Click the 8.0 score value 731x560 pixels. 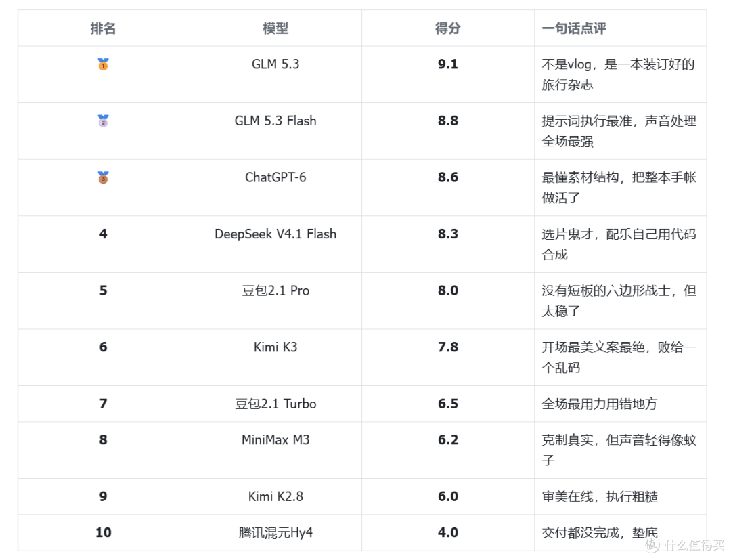tap(448, 291)
